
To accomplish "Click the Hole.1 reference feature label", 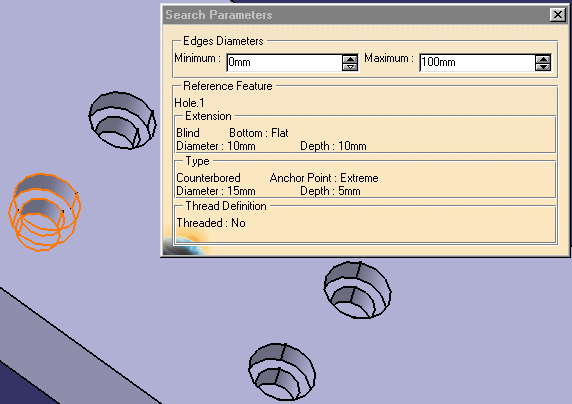I will point(189,103).
